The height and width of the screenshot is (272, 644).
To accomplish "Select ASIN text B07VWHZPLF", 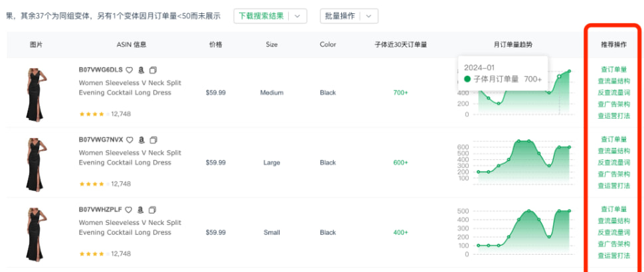I will click(100, 210).
